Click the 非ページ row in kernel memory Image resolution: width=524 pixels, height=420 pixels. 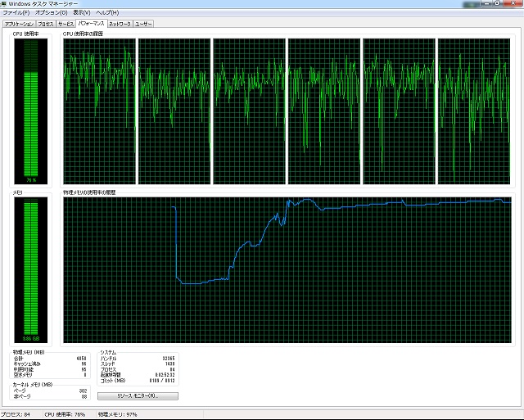49,396
